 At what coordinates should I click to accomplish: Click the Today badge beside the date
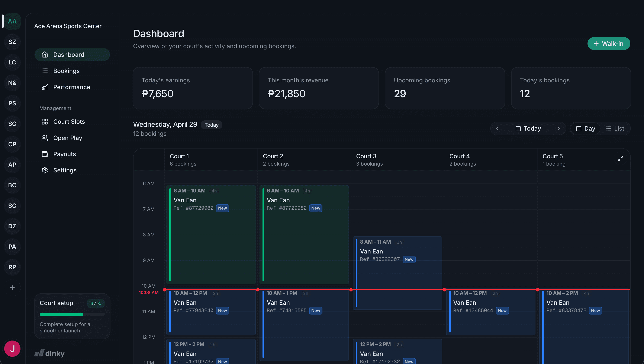coord(212,125)
